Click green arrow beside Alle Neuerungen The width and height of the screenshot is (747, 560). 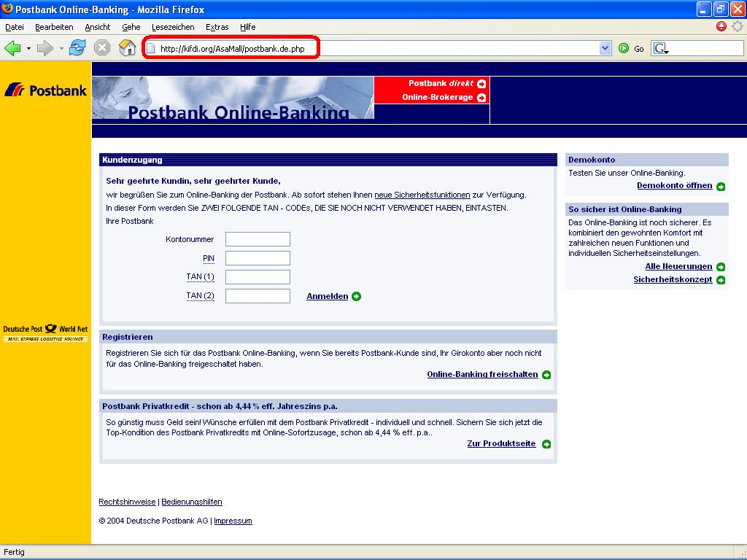721,267
